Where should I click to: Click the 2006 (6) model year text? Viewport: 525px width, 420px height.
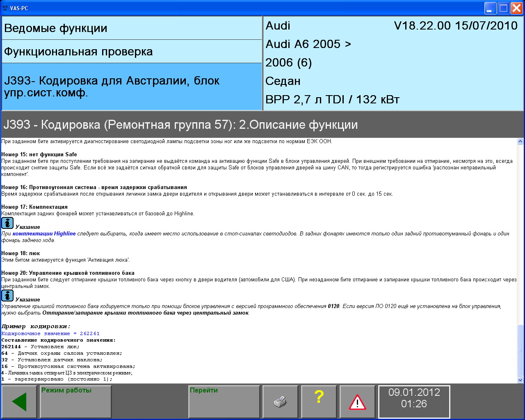click(289, 63)
